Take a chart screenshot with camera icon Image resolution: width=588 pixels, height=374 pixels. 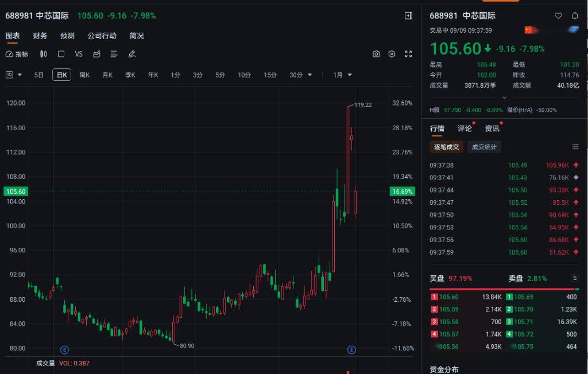pyautogui.click(x=376, y=54)
